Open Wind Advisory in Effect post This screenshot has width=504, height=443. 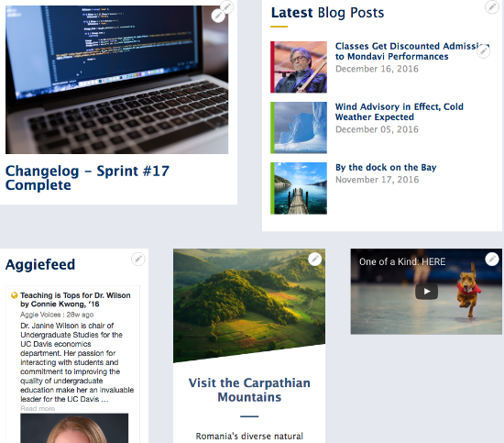(x=400, y=112)
